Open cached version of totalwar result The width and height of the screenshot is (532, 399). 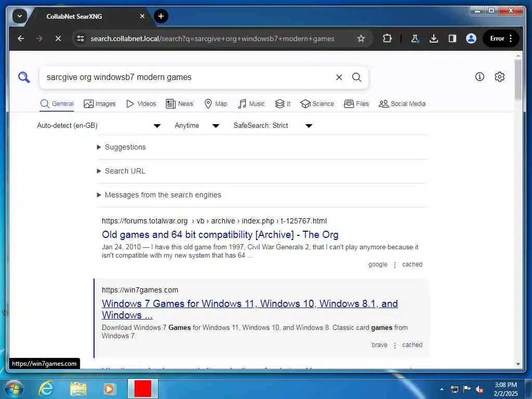(412, 264)
